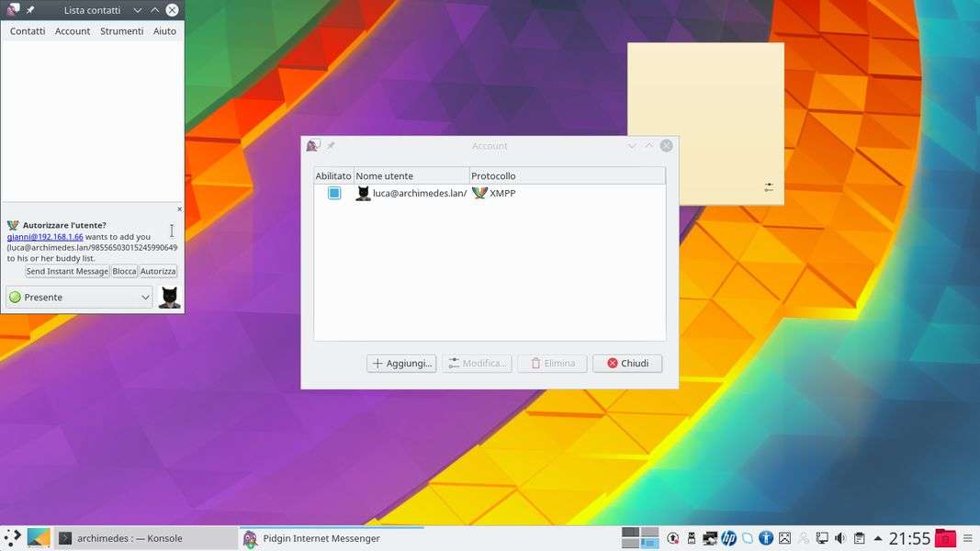Click the HP tray icon
Viewport: 980px width, 551px height.
[x=728, y=538]
